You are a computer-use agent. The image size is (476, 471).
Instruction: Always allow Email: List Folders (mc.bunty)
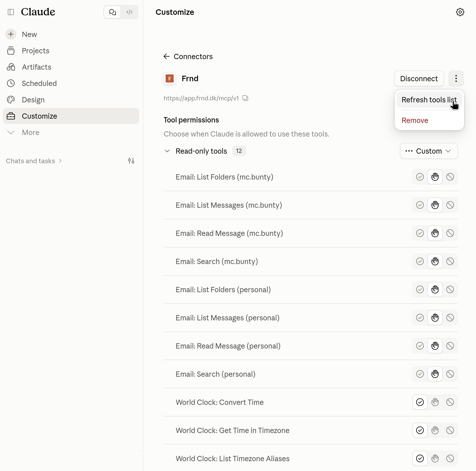coord(420,177)
